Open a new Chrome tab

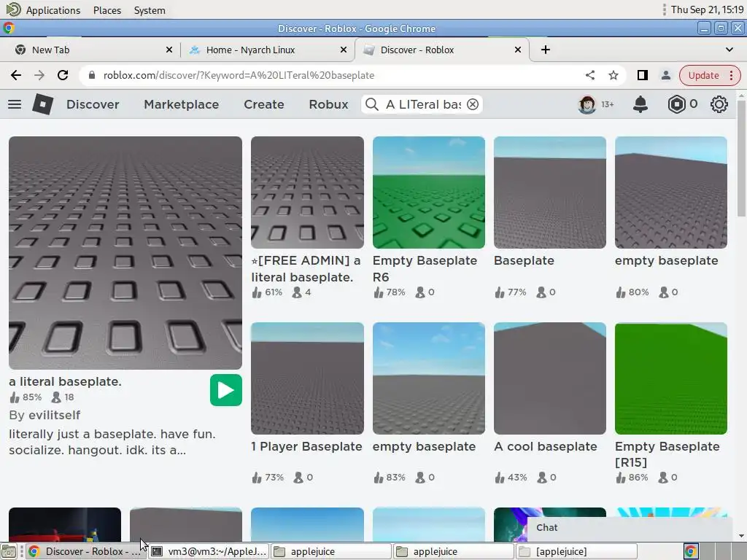(546, 50)
